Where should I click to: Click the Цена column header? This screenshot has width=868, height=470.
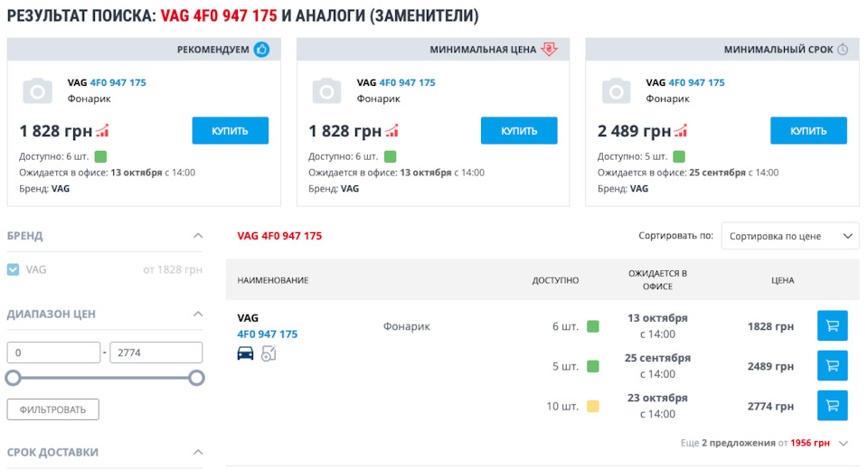click(x=783, y=280)
